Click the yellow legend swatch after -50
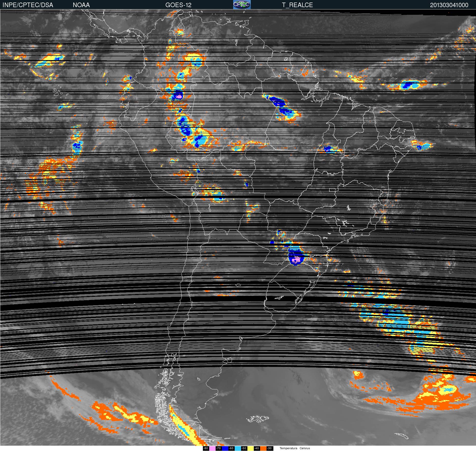Image resolution: width=476 pixels, height=451 pixels. pyautogui.click(x=250, y=448)
